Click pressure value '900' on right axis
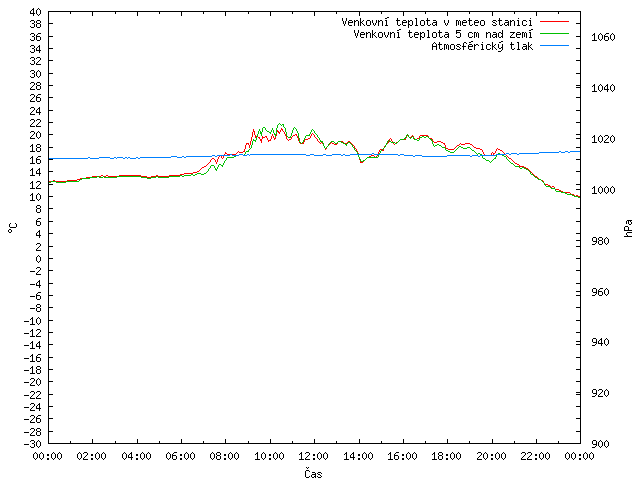The image size is (640, 480). (x=600, y=444)
